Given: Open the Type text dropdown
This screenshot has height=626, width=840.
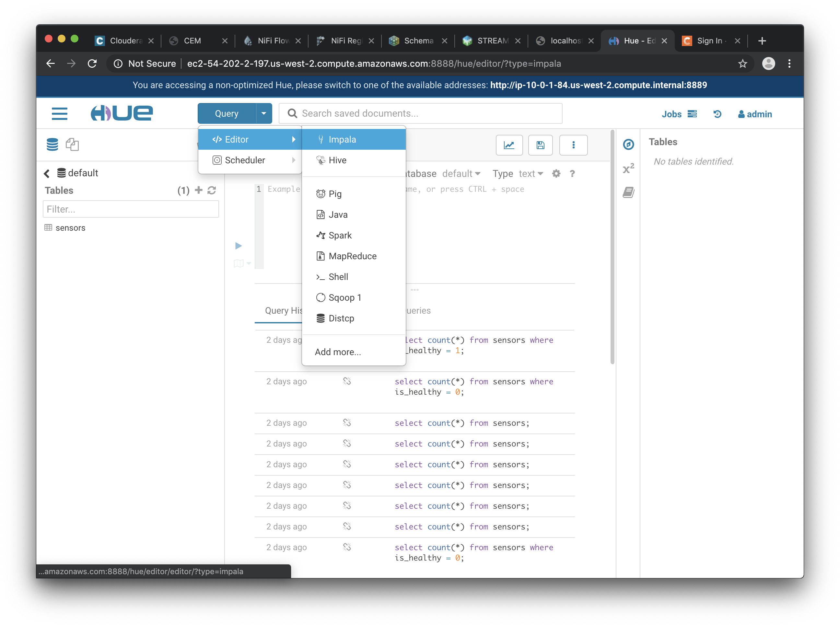Looking at the screenshot, I should pos(531,174).
